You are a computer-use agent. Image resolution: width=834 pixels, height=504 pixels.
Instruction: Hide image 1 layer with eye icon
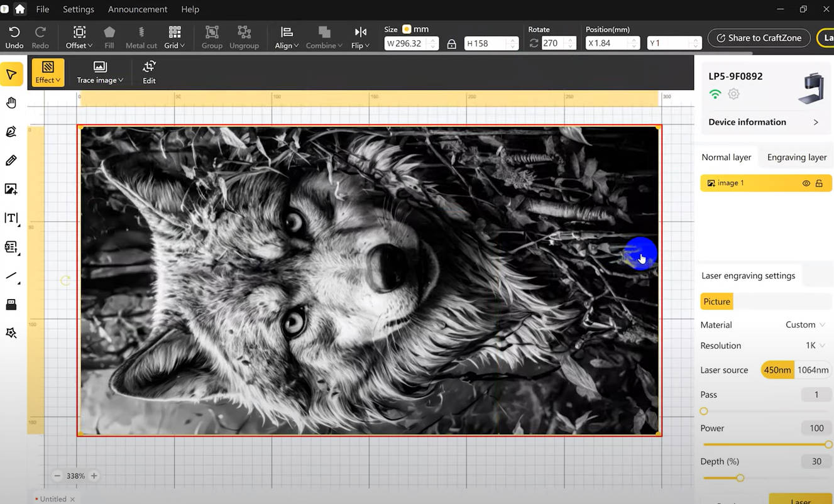(806, 183)
